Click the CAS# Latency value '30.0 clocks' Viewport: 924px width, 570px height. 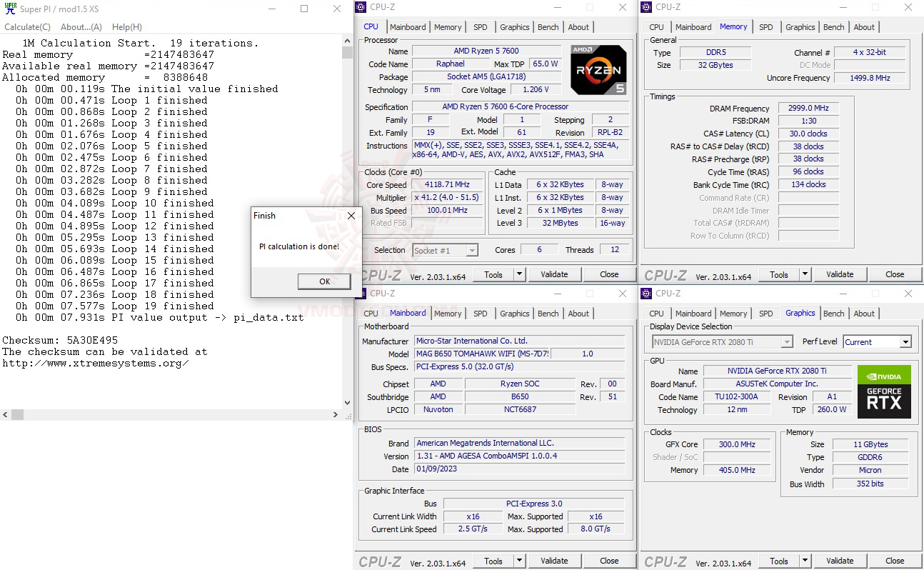pos(808,134)
